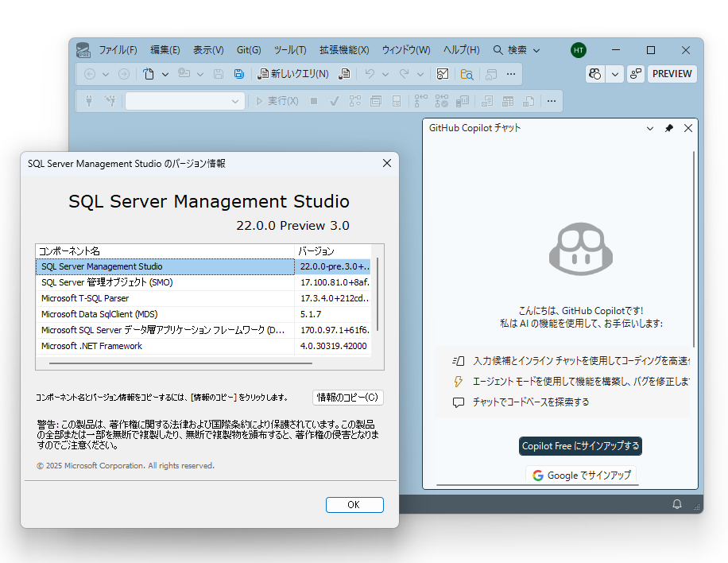The height and width of the screenshot is (563, 728).
Task: Open the GitHub Copilot chat options chevron
Action: pos(649,127)
